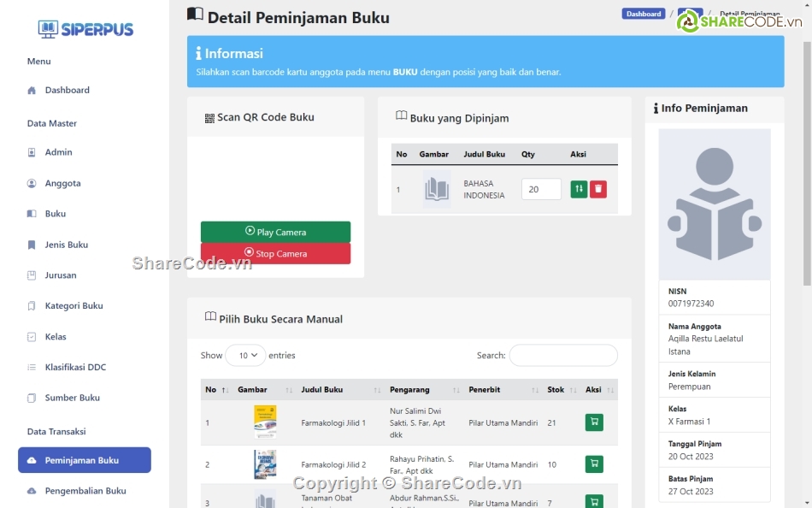Click the Pengembalian Buku cloud icon
This screenshot has height=508, width=812.
point(31,491)
